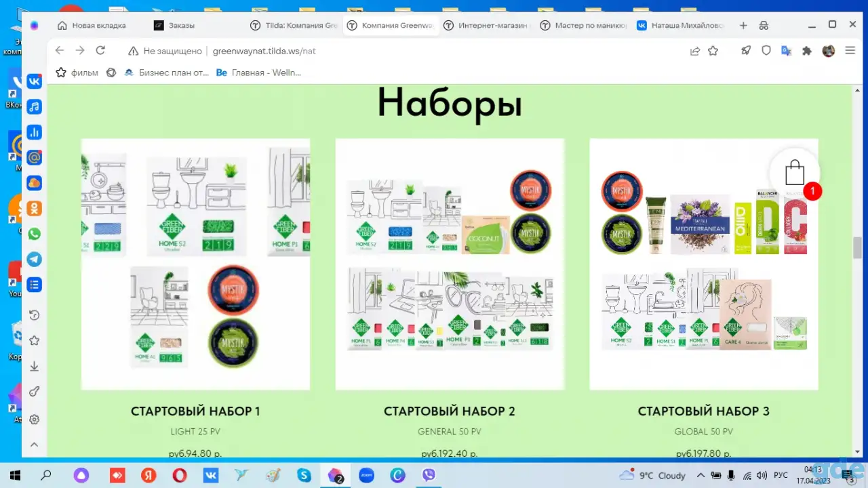Click the rocket icon in the toolbar
This screenshot has width=868, height=488.
(x=746, y=51)
